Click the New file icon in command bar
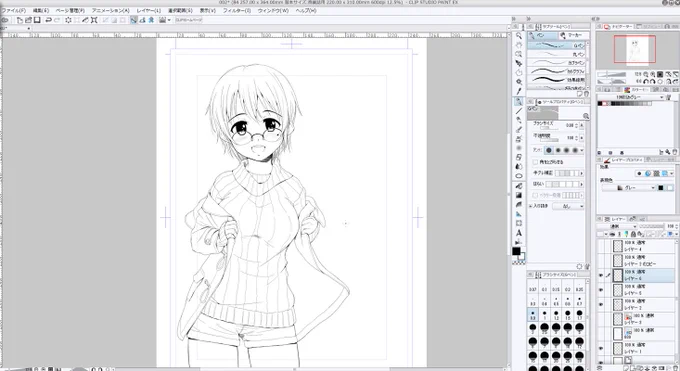Screen dimensions: 680x371 point(20,20)
